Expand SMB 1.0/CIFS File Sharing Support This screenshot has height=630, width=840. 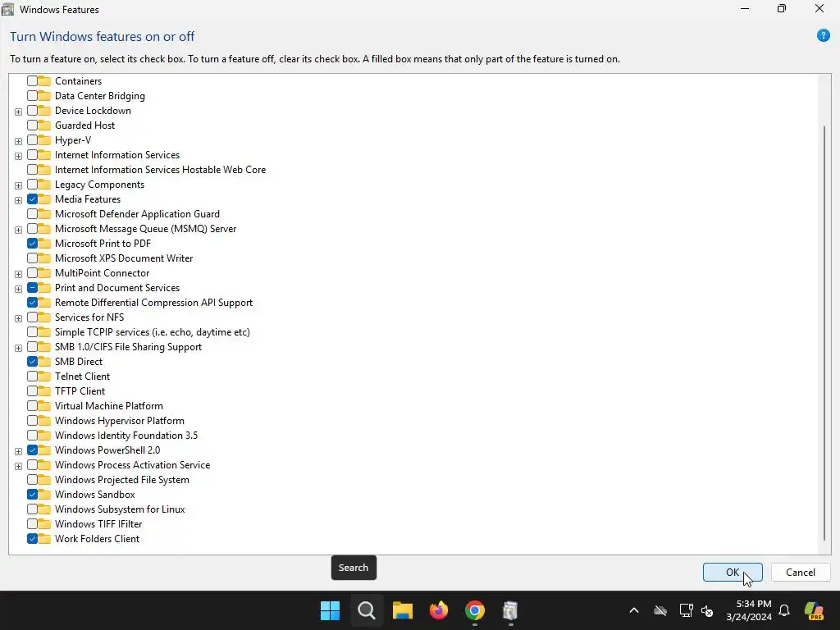click(x=18, y=348)
